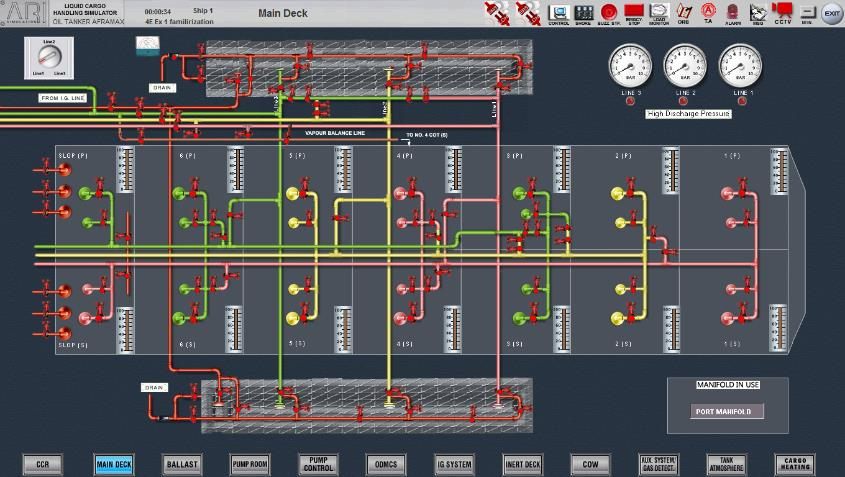Viewport: 845px width, 477px height.
Task: Select the MAIN DECK tab
Action: tap(114, 464)
